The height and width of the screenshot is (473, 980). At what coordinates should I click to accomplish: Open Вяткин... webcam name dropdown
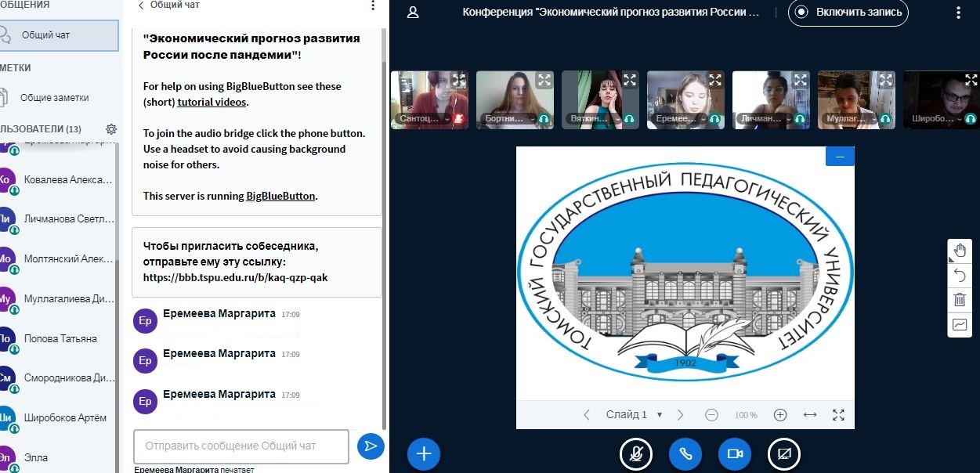(x=595, y=119)
